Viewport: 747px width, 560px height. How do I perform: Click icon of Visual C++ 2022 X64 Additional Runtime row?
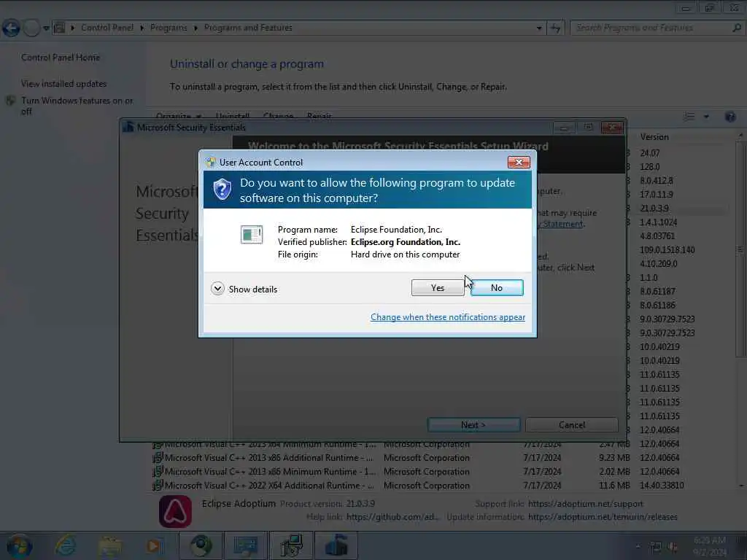point(158,485)
